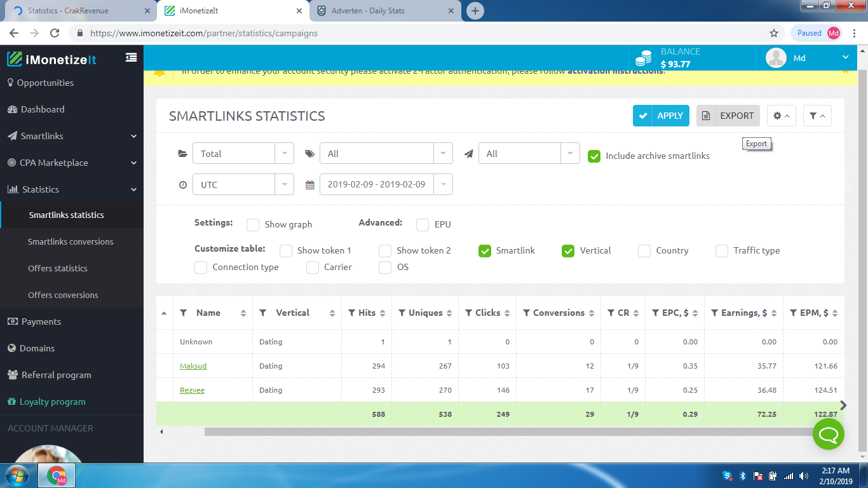Expand the Smartlinks sidebar menu

(x=72, y=136)
